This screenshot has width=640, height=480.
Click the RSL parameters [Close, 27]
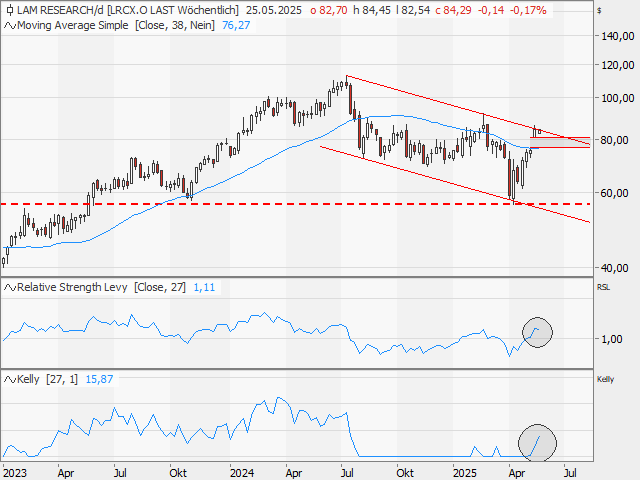click(160, 287)
